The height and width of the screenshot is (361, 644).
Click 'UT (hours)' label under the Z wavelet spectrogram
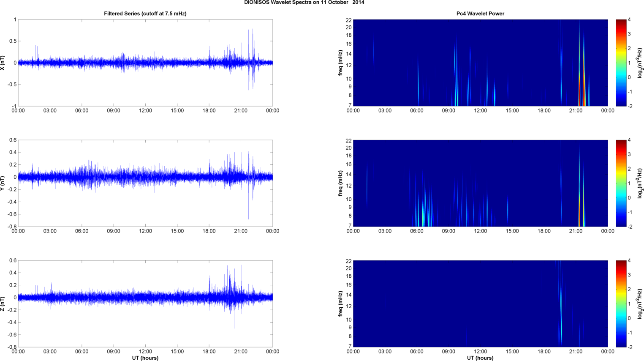480,358
